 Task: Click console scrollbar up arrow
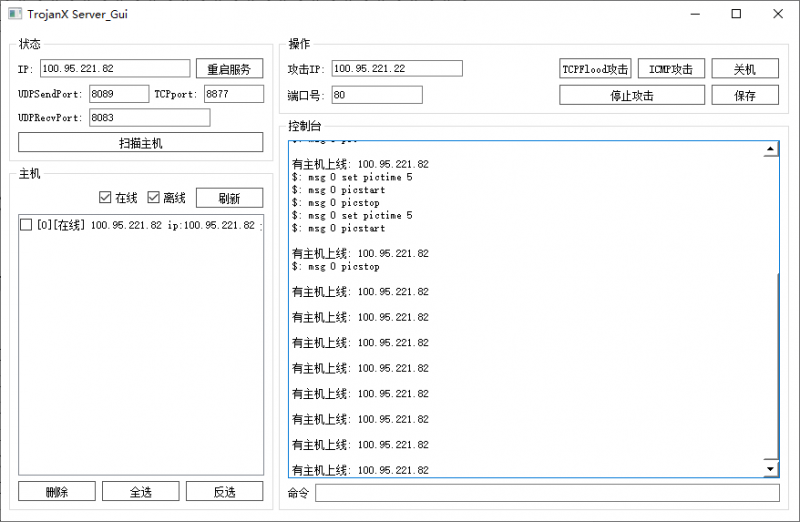[x=770, y=149]
